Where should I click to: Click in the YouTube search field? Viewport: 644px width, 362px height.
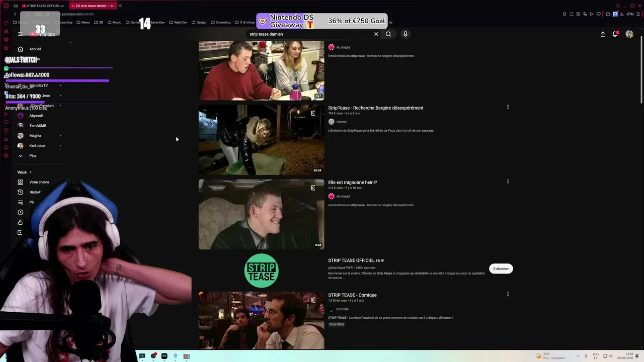(309, 34)
